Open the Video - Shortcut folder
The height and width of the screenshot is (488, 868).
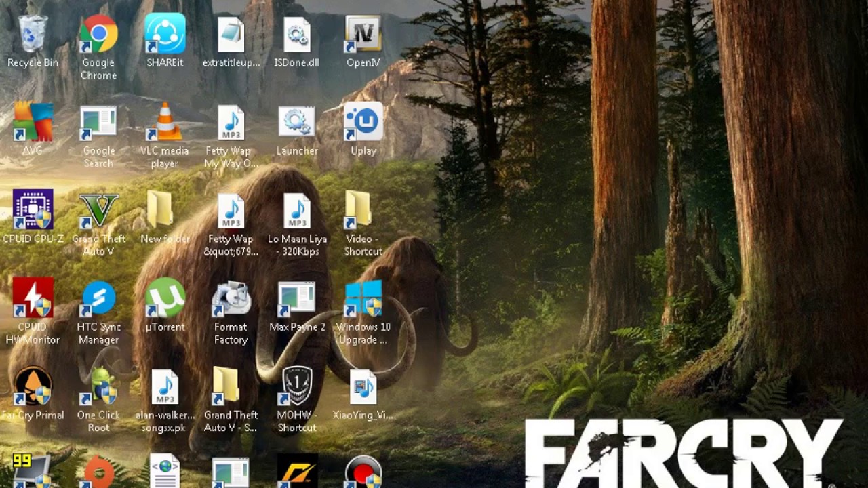pyautogui.click(x=359, y=209)
